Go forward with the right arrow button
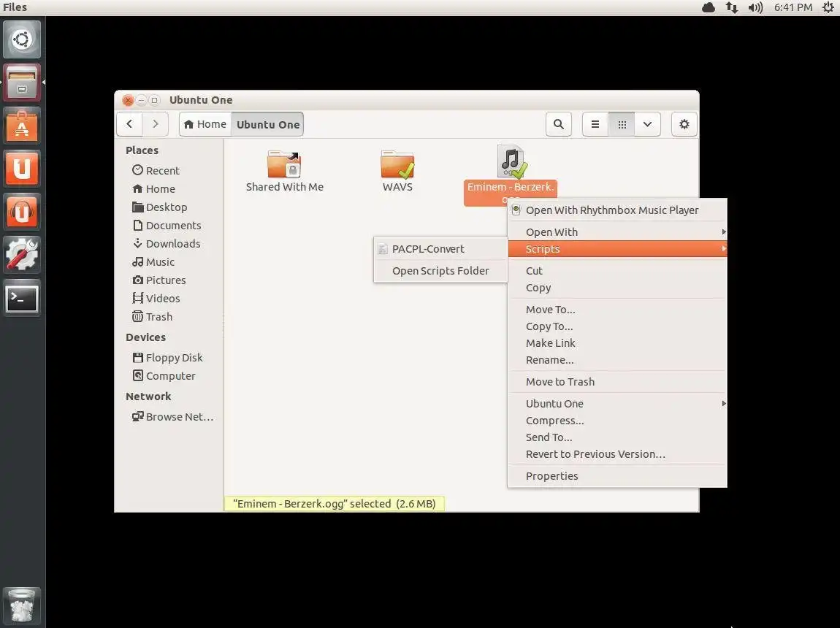The image size is (840, 628). 156,124
